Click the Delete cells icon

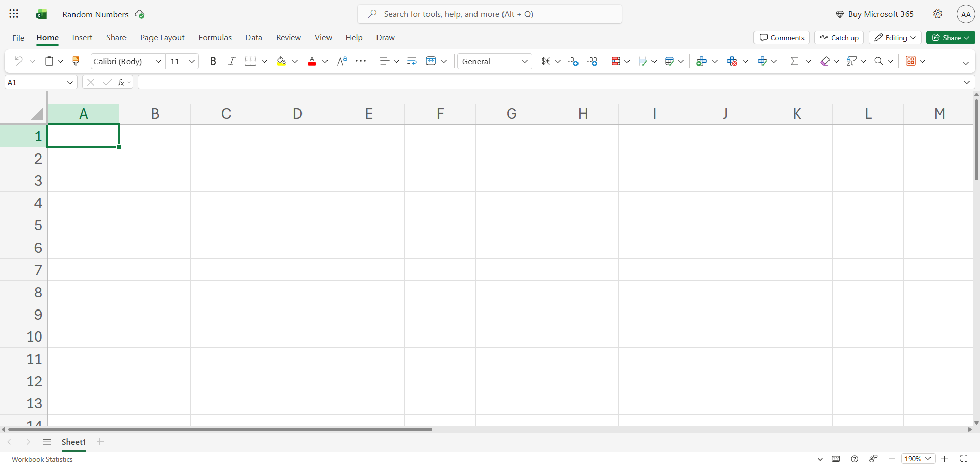click(x=732, y=61)
